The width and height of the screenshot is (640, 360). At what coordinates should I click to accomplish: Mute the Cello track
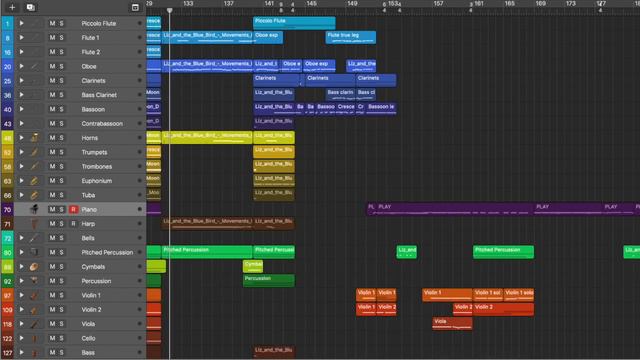52,338
